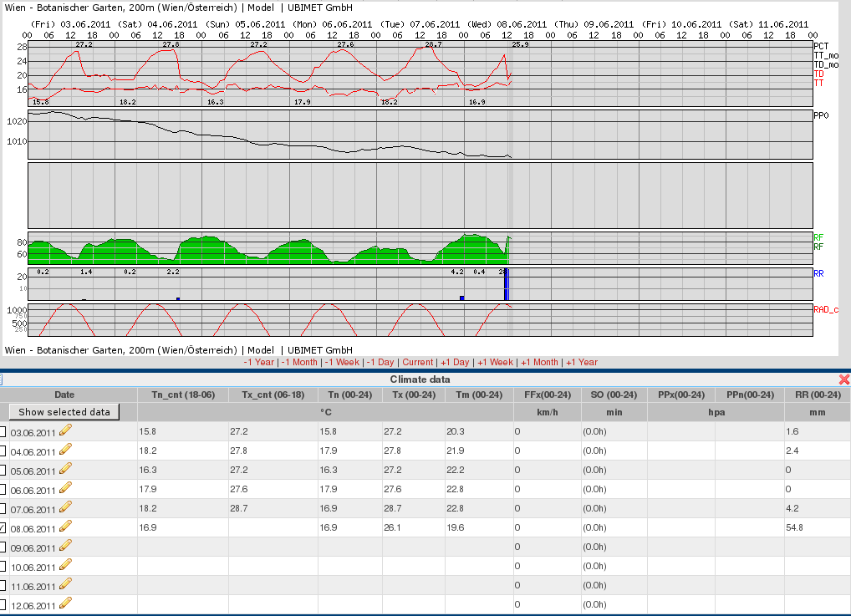Click the PPx(00-24) column header

point(681,395)
